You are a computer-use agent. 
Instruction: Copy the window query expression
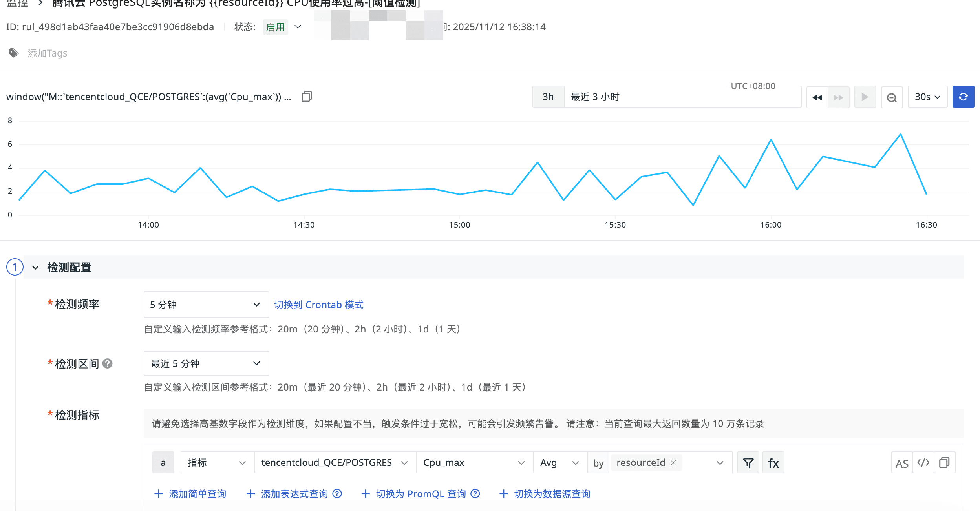(307, 97)
